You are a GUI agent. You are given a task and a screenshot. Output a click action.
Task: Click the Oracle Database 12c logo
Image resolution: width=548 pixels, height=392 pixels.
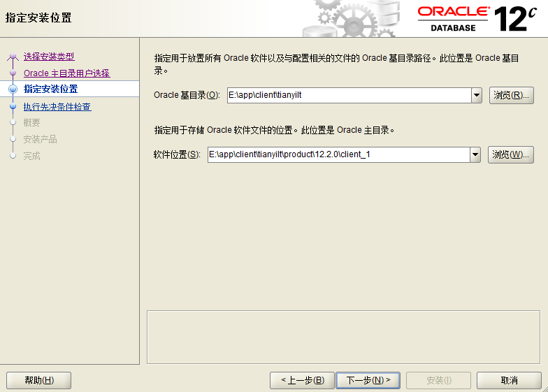click(477, 18)
